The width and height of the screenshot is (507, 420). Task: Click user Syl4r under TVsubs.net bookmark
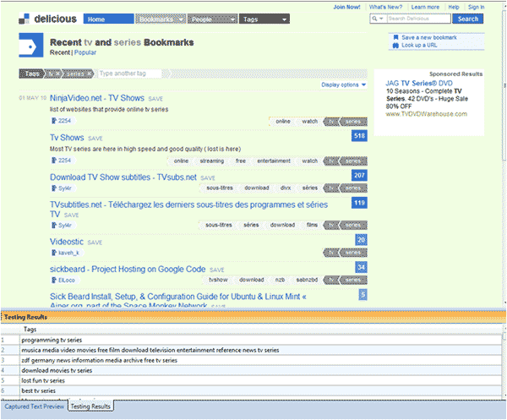tap(65, 188)
